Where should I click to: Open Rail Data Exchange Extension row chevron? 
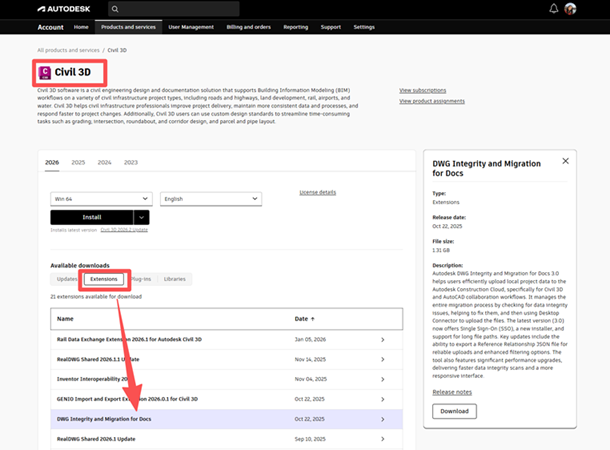(383, 340)
